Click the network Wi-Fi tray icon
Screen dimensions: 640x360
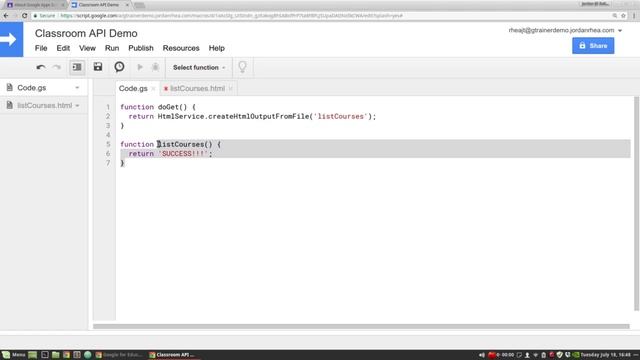point(536,355)
